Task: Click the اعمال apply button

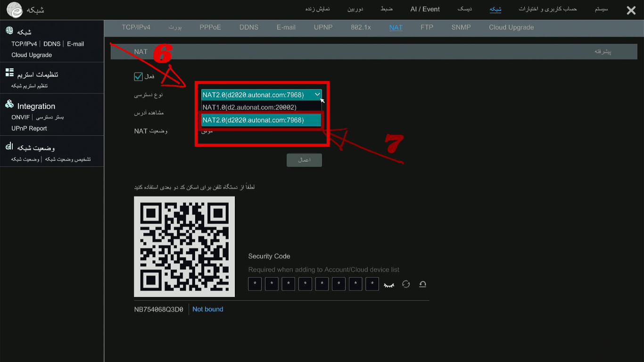Action: click(304, 160)
